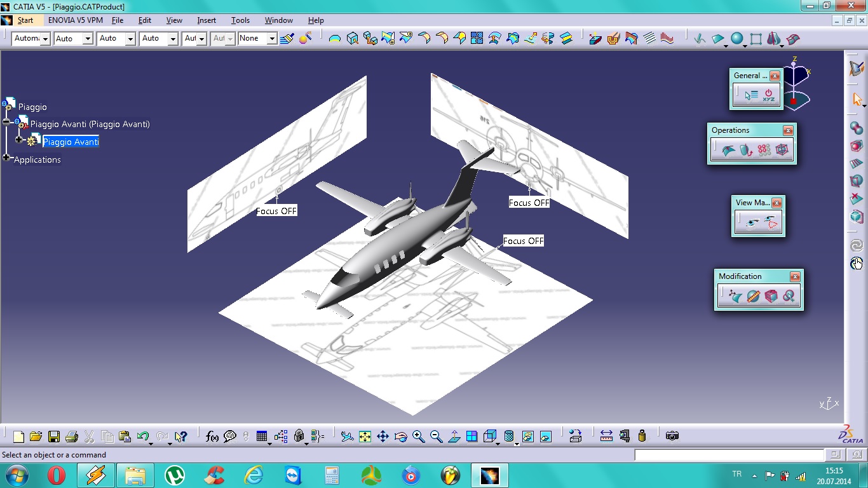Collapse the Piaggio root node in tree
Screen dimensions: 868x488
tap(6, 121)
